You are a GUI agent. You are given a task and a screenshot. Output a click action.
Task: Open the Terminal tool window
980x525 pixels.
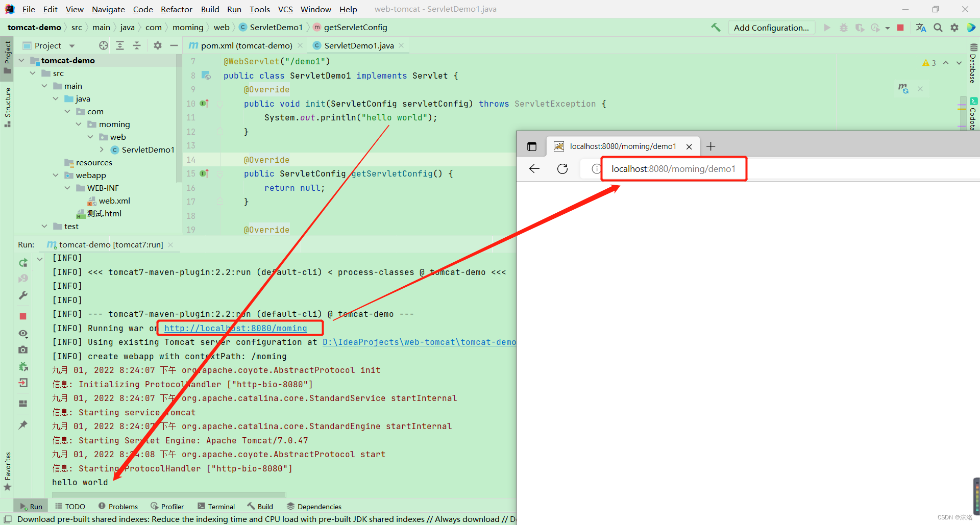(x=216, y=506)
